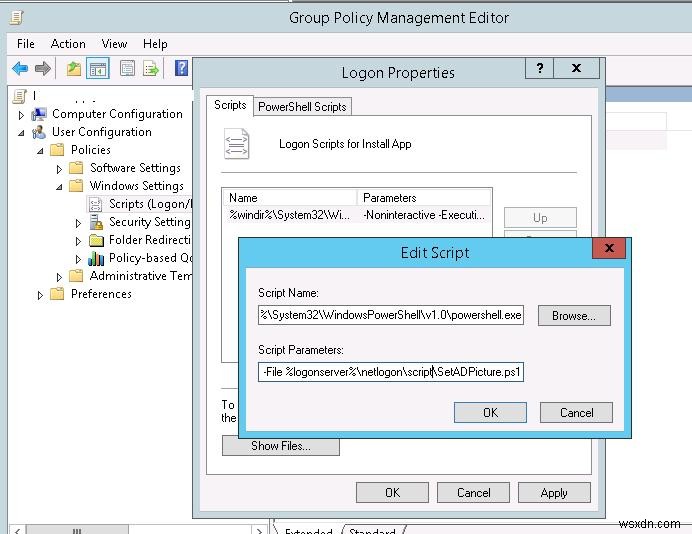Select Preferences tree label
692x534 pixels.
coord(101,294)
